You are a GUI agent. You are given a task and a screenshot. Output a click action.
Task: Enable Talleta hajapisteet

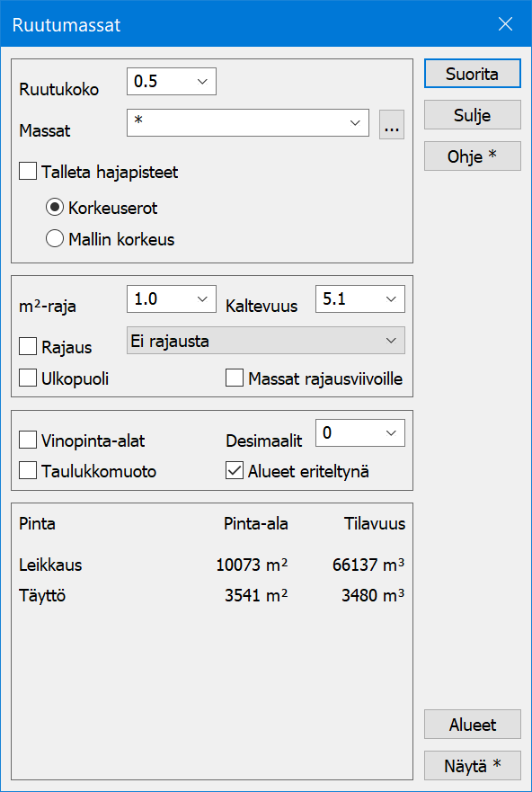(x=27, y=171)
